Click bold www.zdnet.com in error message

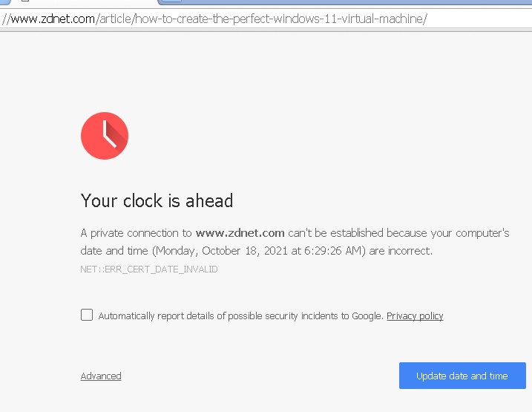click(240, 233)
